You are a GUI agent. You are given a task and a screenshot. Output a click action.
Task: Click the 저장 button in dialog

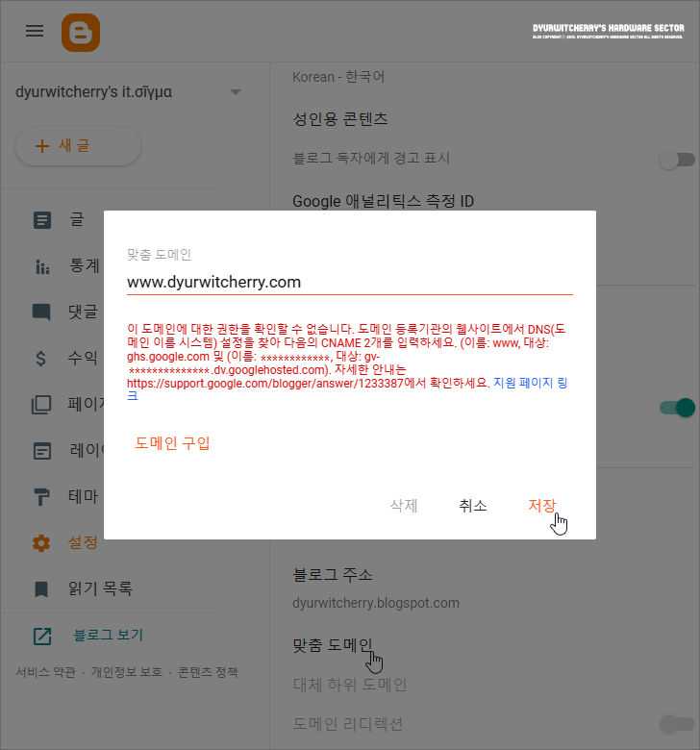[541, 506]
